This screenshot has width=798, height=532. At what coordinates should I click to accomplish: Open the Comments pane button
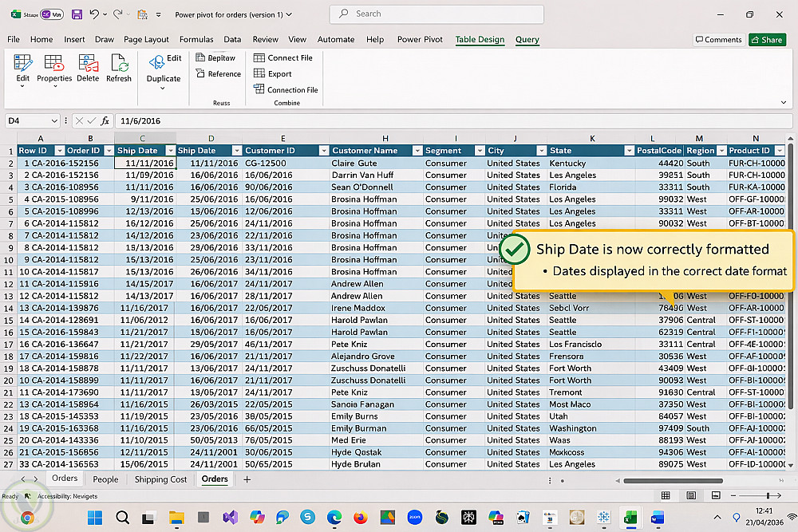tap(718, 40)
